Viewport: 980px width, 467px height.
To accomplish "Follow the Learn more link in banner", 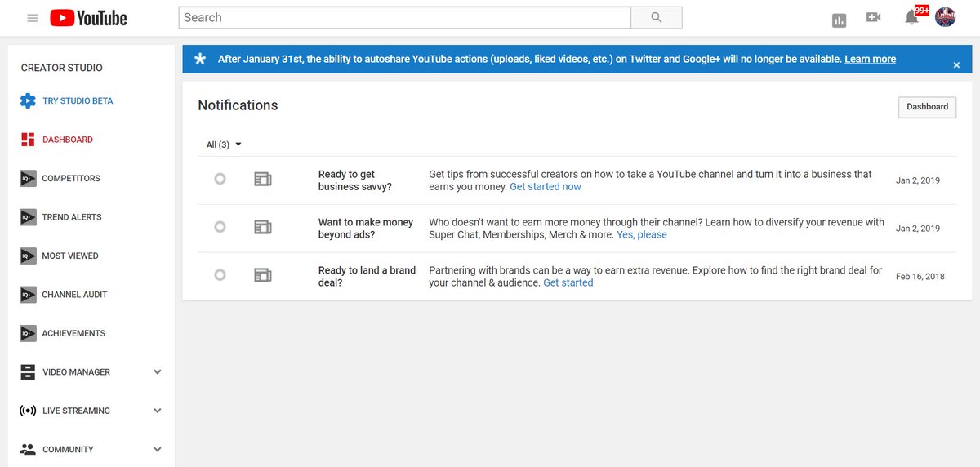I will click(870, 60).
